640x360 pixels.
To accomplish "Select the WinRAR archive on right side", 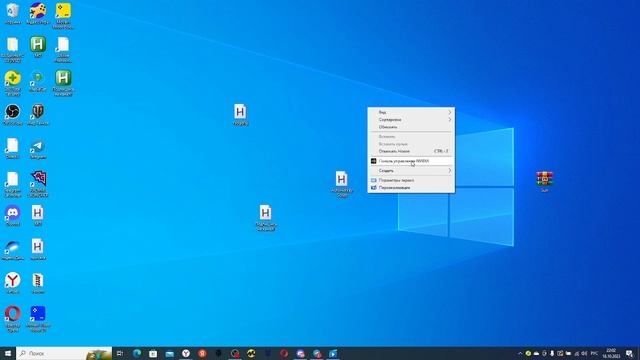I will click(544, 181).
